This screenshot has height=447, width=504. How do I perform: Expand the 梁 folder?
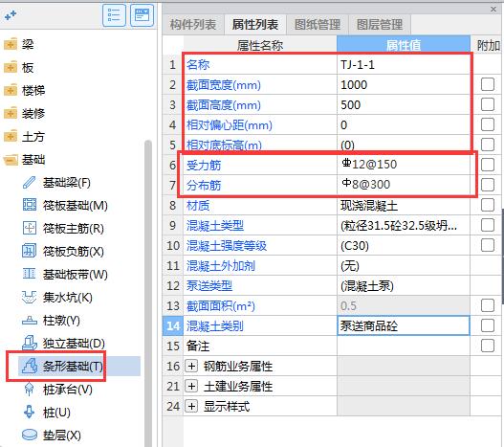click(x=11, y=44)
